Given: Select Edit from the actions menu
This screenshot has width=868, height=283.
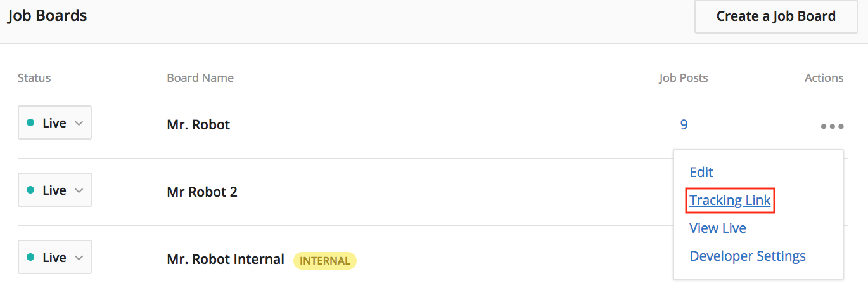Looking at the screenshot, I should pos(701,172).
